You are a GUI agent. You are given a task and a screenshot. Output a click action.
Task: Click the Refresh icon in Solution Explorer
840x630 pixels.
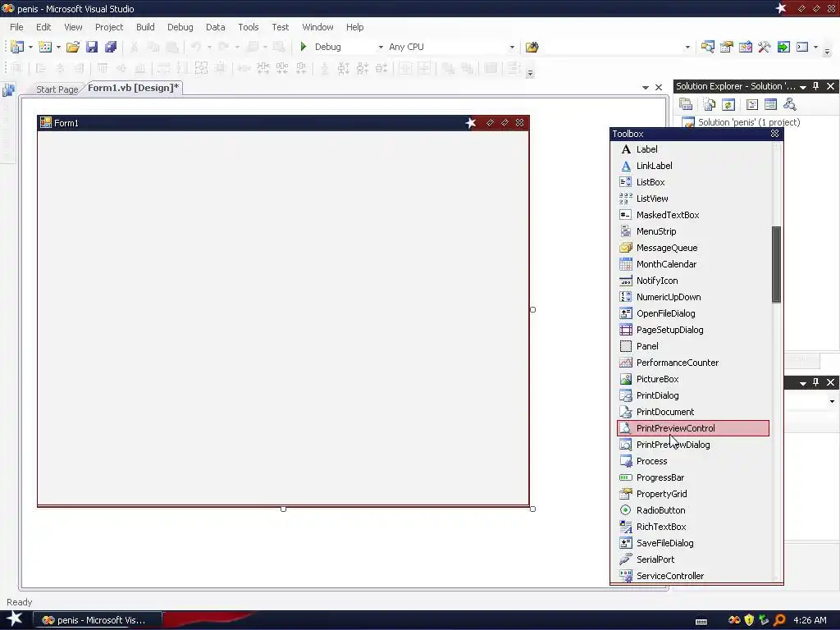(x=728, y=104)
